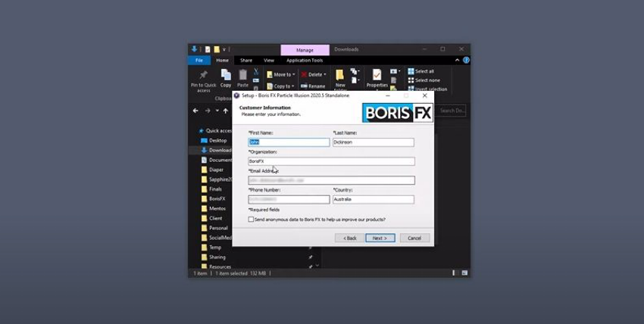Click the Up arrow in Explorer navigation
Image resolution: width=644 pixels, height=324 pixels.
tap(226, 111)
